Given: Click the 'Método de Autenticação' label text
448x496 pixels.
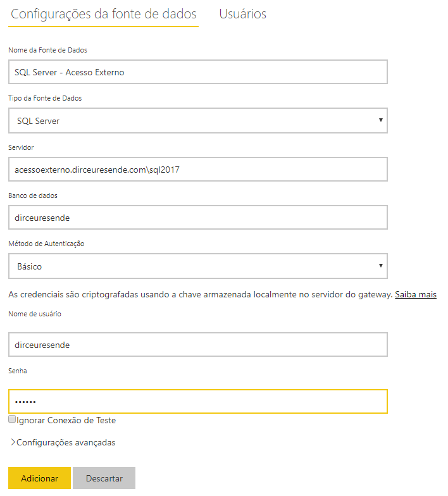Looking at the screenshot, I should click(46, 244).
